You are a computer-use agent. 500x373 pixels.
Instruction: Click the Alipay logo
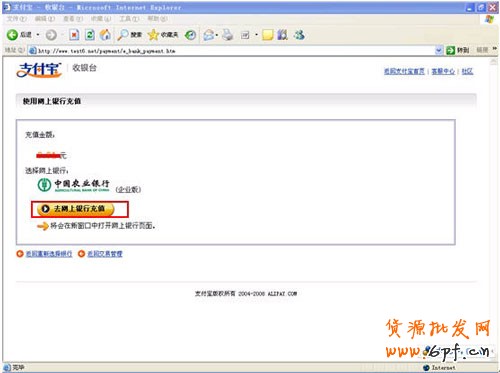39,70
